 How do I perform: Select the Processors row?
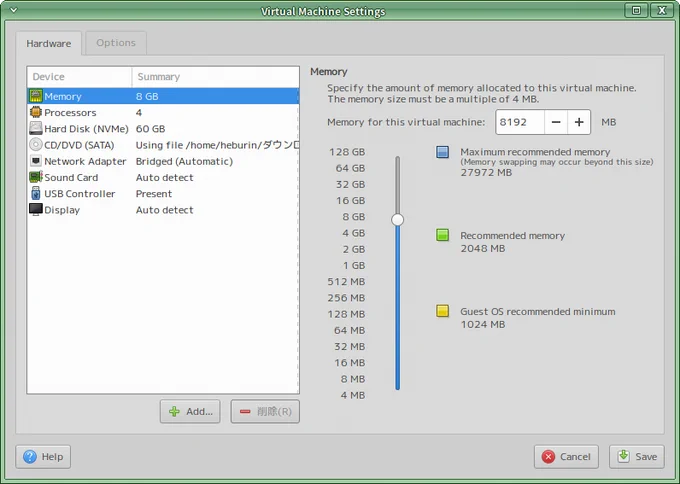click(163, 112)
